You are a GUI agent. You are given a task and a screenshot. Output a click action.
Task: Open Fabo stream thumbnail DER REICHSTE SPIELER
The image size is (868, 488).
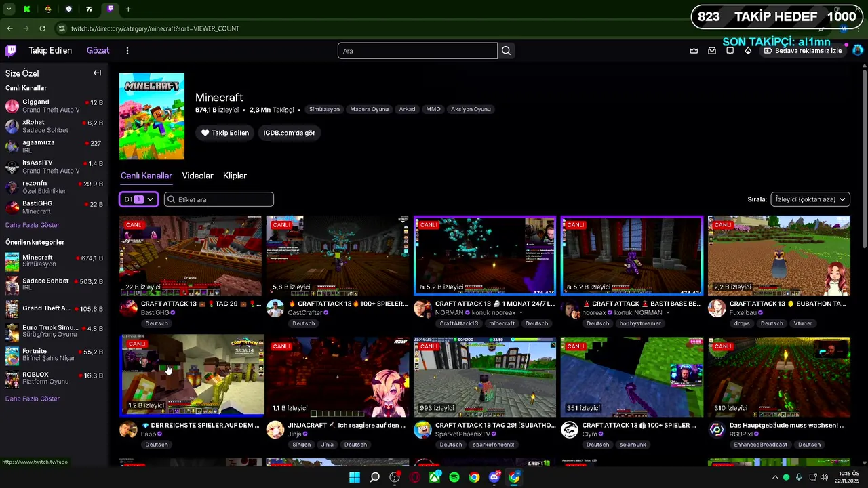point(192,375)
